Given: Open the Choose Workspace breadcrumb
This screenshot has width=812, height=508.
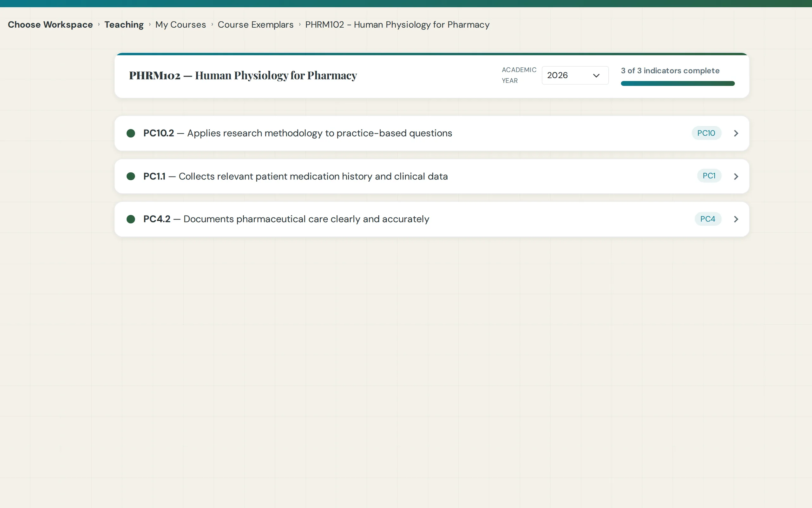Looking at the screenshot, I should tap(50, 25).
